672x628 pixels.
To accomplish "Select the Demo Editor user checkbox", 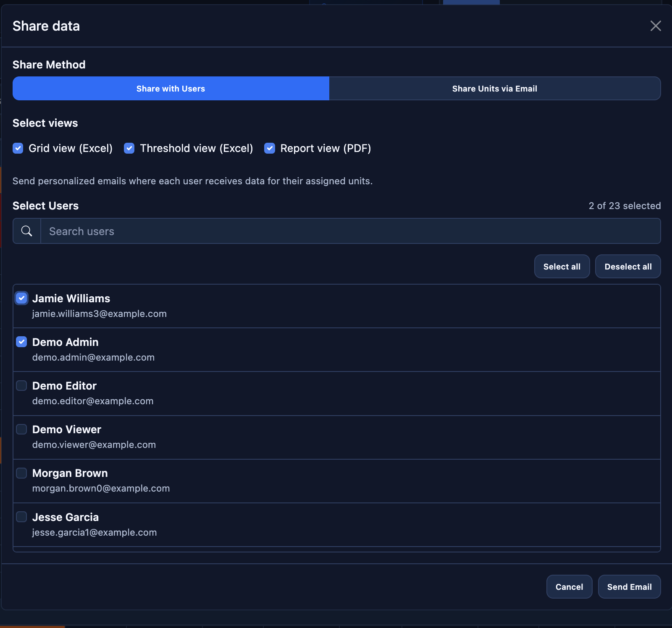I will 22,385.
